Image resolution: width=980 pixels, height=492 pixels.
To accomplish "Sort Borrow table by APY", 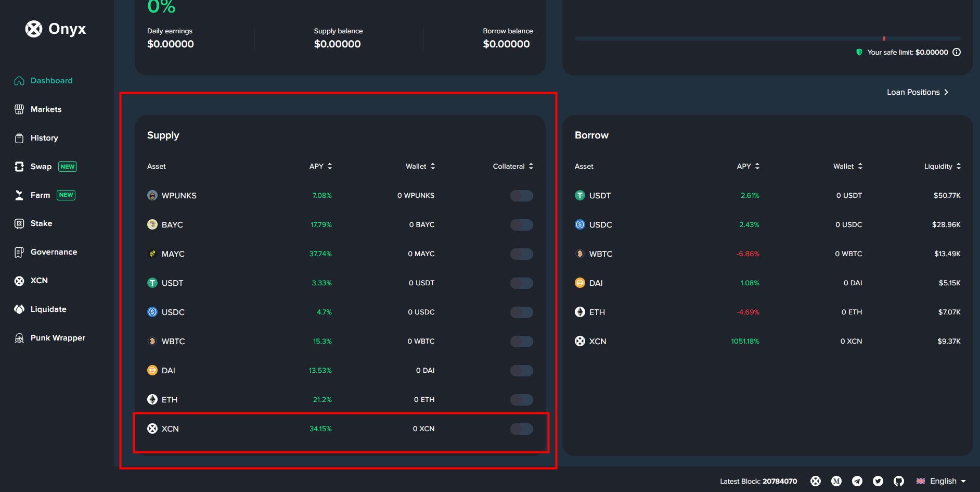I will pos(748,166).
